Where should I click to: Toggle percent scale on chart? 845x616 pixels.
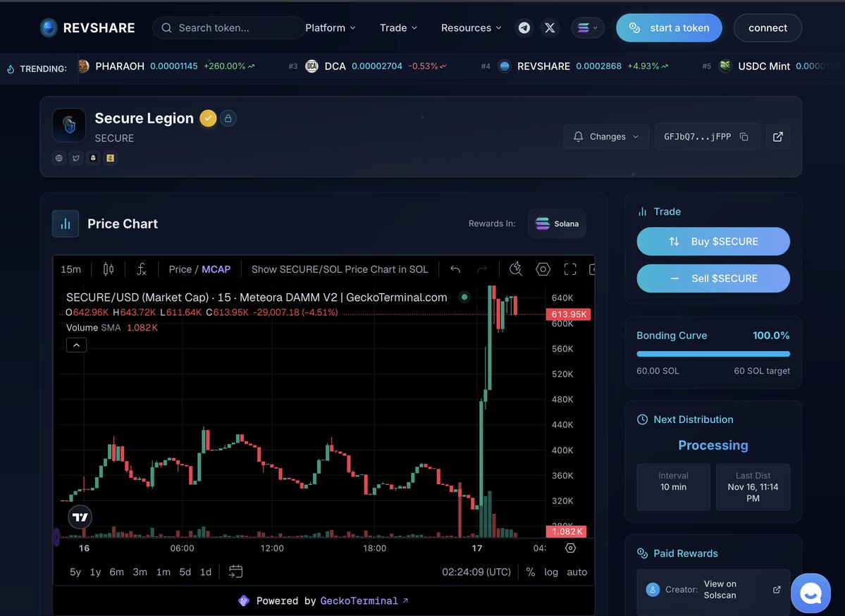click(x=531, y=572)
